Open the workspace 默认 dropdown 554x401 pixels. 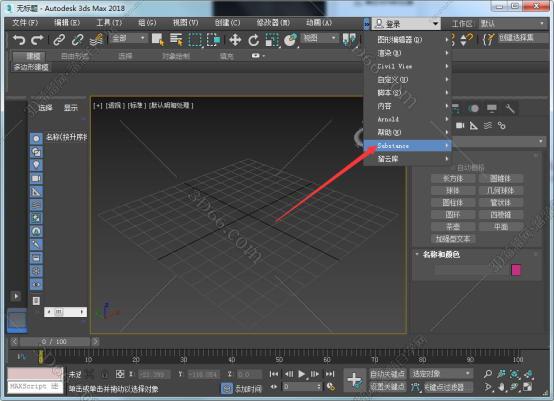(512, 24)
